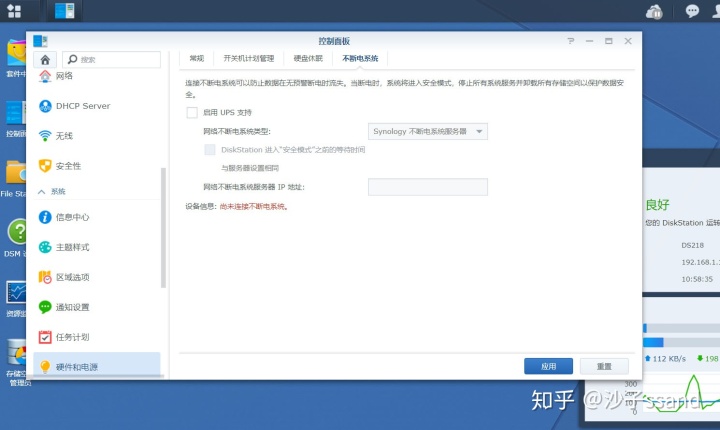The image size is (720, 430).
Task: Open the DSM main menu grid icon
Action: click(14, 11)
